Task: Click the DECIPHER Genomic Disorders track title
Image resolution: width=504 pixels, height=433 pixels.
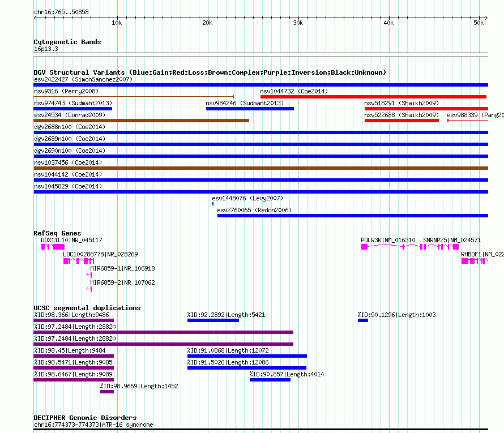Action: tap(85, 418)
